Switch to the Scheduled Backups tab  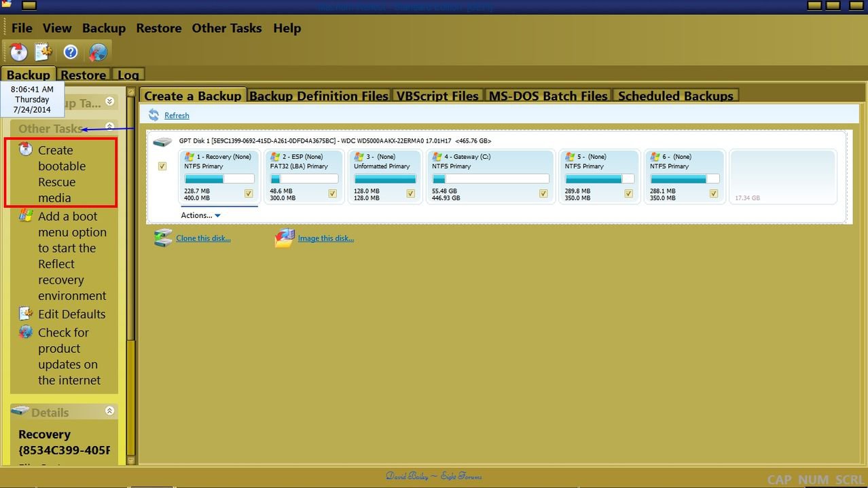(675, 96)
